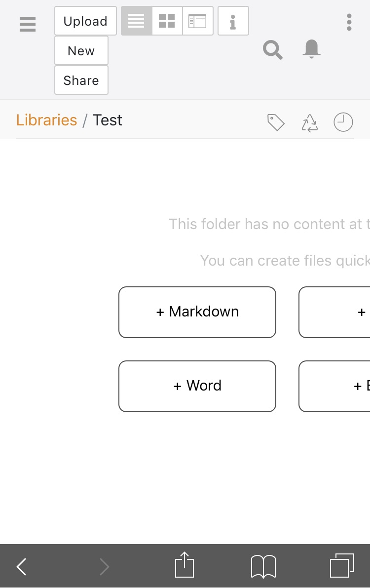The width and height of the screenshot is (370, 588).
Task: Open browser bookmarks book icon
Action: tap(263, 566)
